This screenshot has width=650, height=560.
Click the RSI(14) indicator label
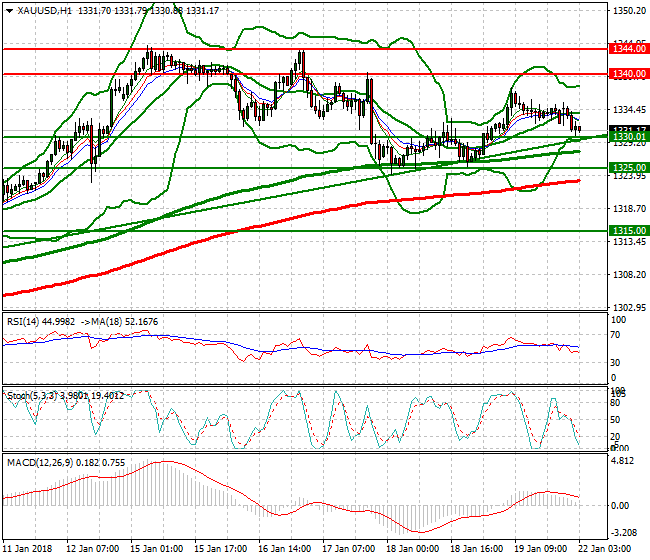41,322
